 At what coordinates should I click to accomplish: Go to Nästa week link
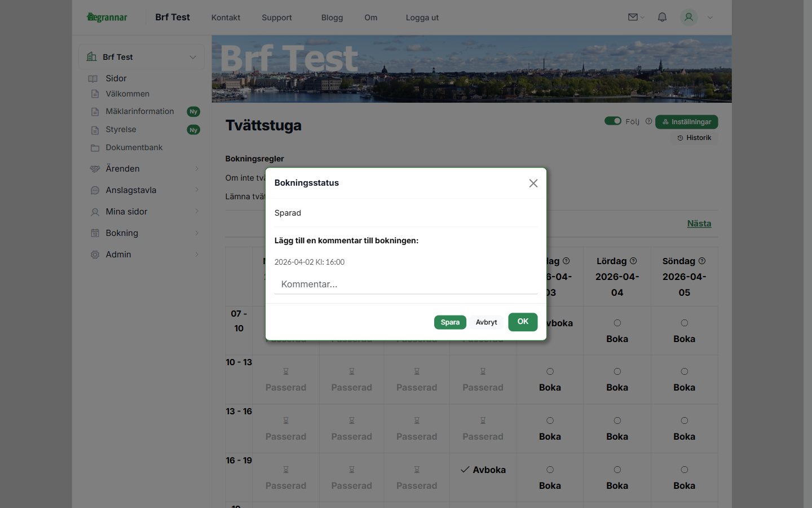coord(699,224)
